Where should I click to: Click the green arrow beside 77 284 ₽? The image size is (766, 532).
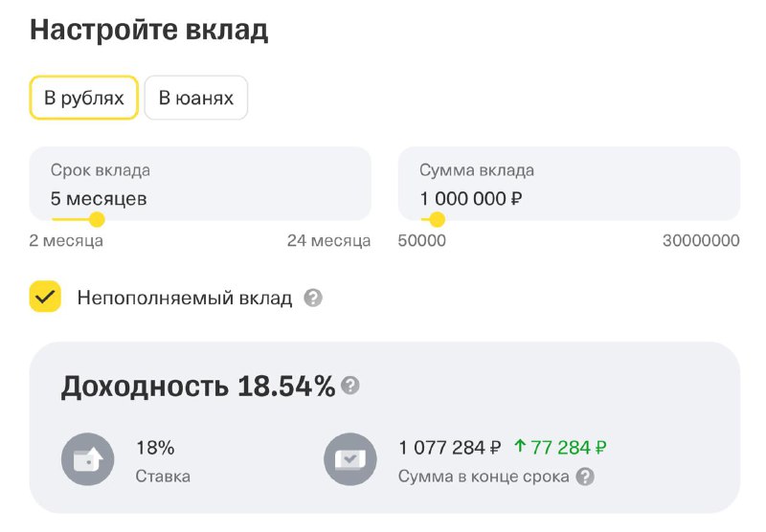coord(520,446)
